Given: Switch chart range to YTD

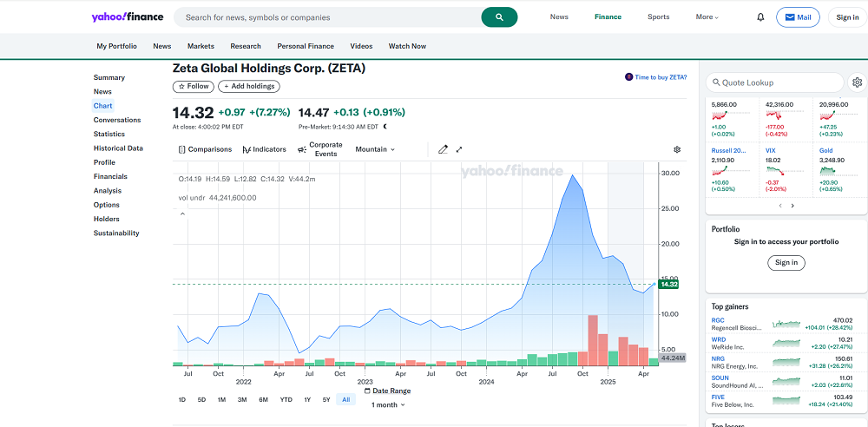Looking at the screenshot, I should click(286, 399).
